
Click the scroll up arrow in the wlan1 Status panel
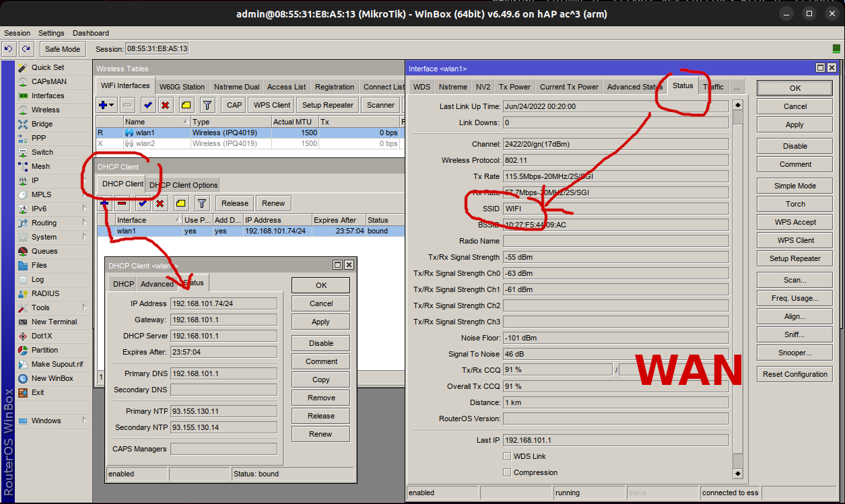tap(738, 105)
